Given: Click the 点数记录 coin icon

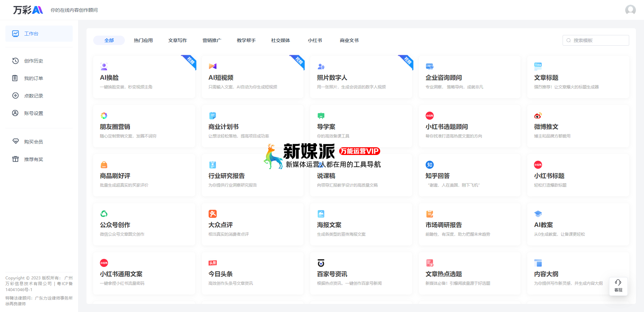Looking at the screenshot, I should pos(15,95).
